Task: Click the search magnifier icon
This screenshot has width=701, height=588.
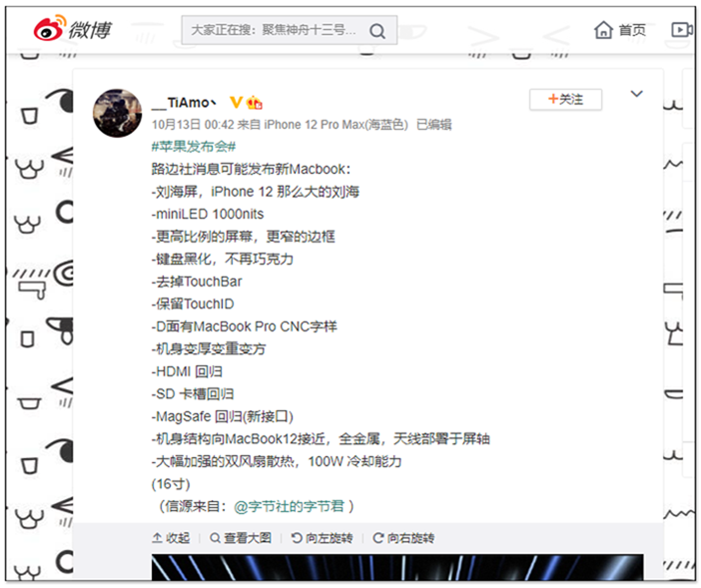Action: [x=376, y=31]
